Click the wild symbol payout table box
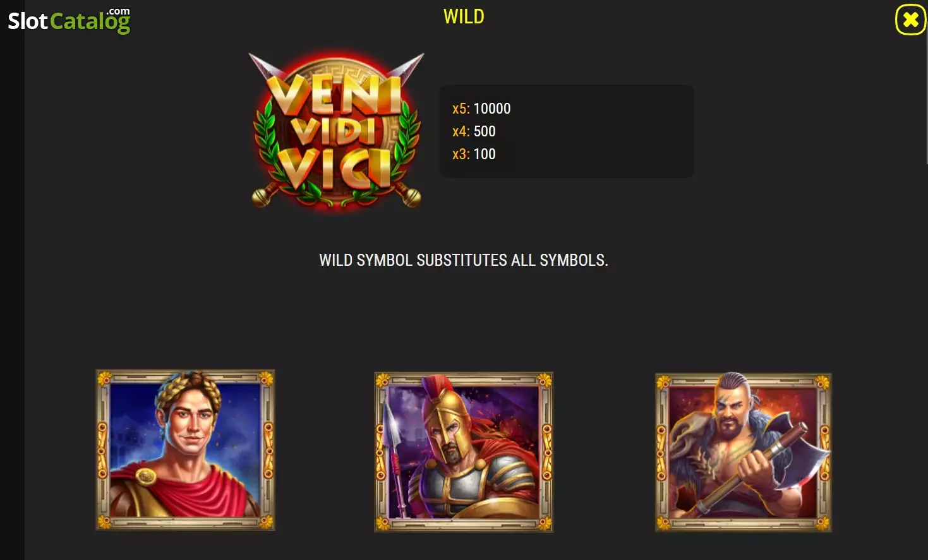Image resolution: width=928 pixels, height=560 pixels. (567, 131)
